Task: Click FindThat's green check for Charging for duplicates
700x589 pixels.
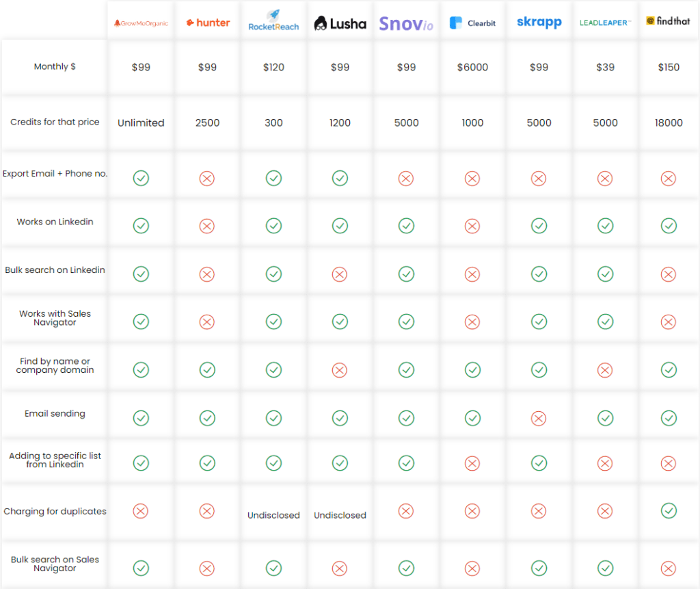Action: coord(668,511)
